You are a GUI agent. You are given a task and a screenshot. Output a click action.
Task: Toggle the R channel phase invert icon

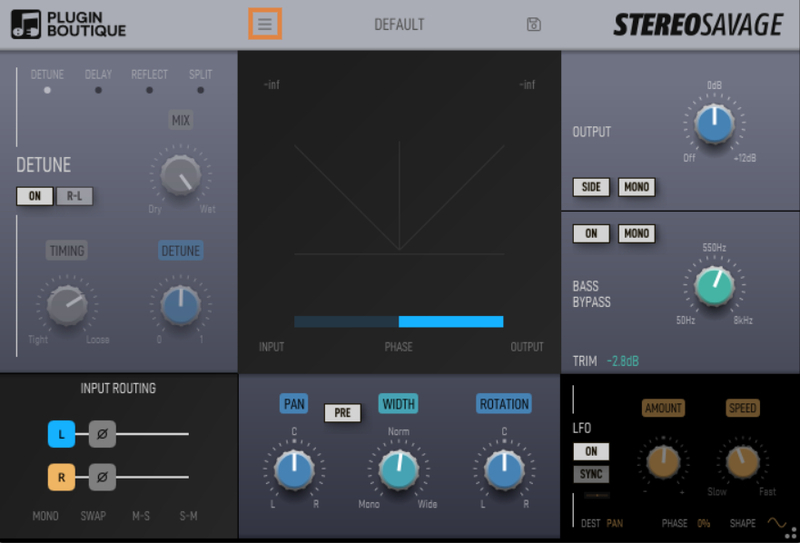(102, 477)
